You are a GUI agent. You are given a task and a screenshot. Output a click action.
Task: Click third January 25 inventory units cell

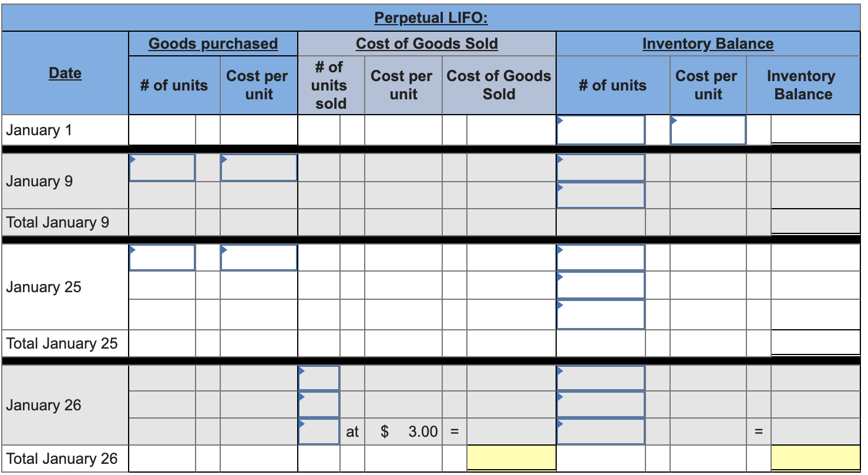point(600,315)
